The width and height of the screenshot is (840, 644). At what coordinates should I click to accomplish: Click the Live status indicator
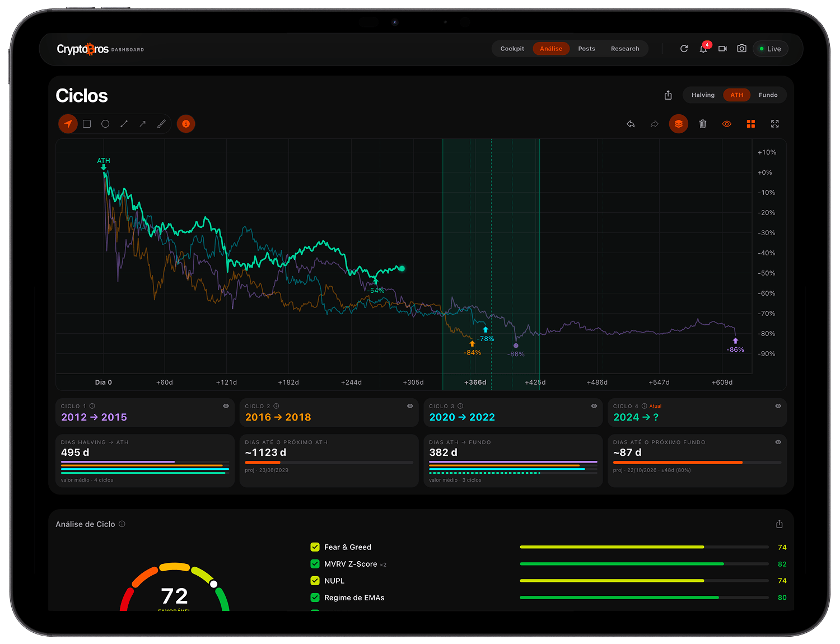pyautogui.click(x=771, y=49)
